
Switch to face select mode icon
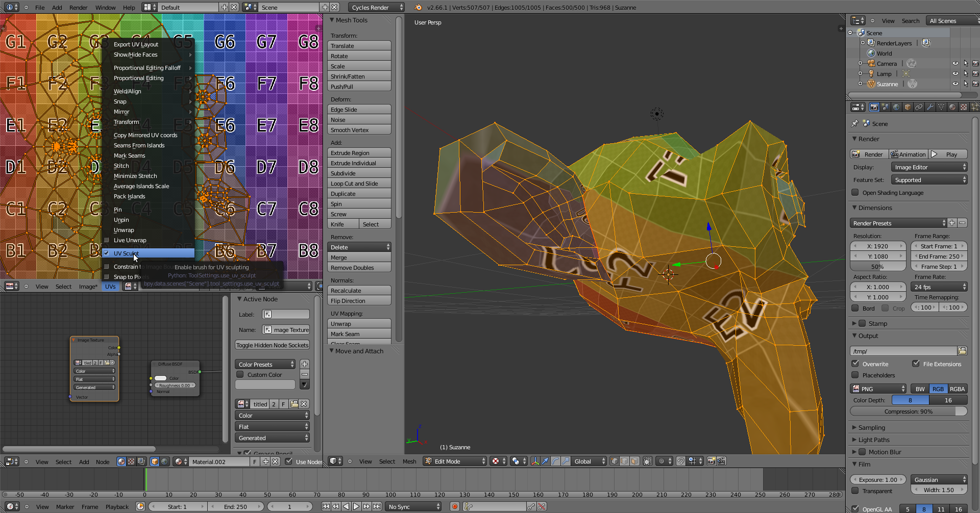click(x=635, y=461)
